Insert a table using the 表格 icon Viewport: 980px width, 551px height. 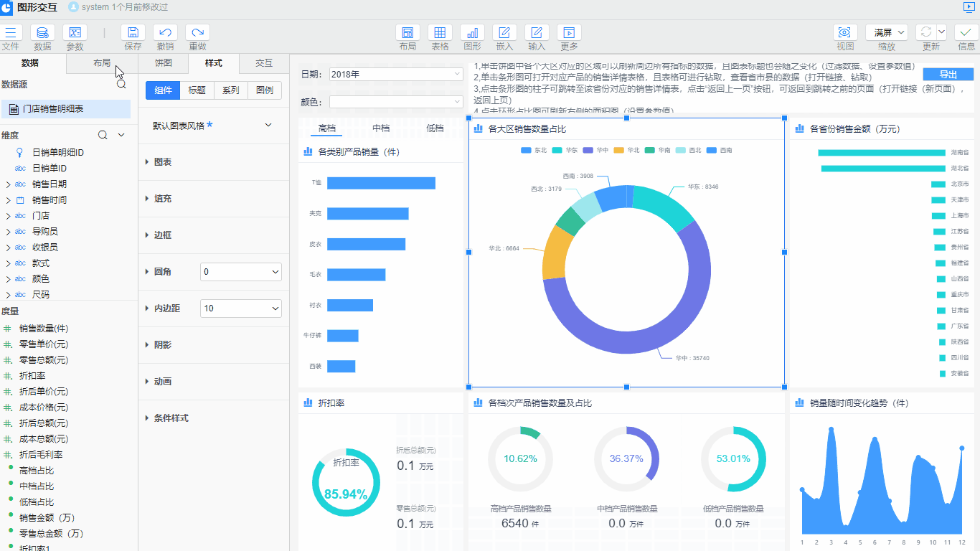(440, 33)
